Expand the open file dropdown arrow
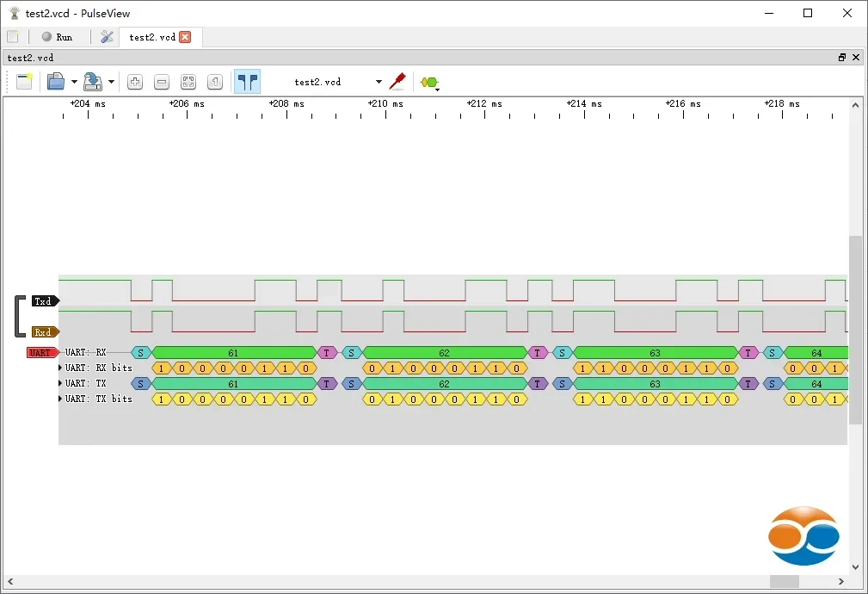This screenshot has height=594, width=868. [x=74, y=82]
